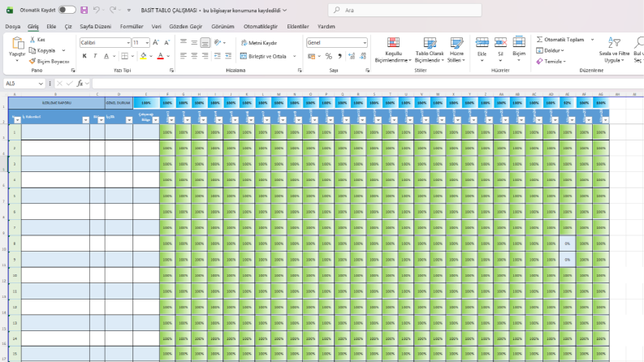Click the Redo arrow icon

pyautogui.click(x=113, y=10)
